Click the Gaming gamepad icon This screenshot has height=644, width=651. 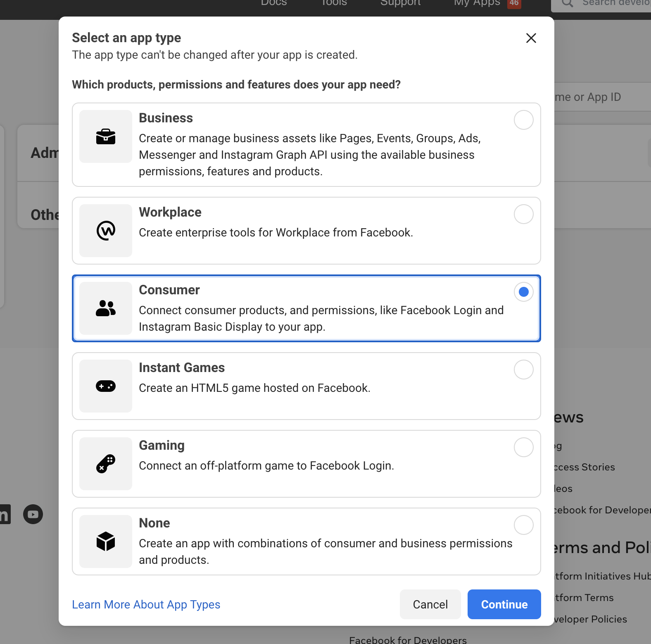(x=106, y=464)
